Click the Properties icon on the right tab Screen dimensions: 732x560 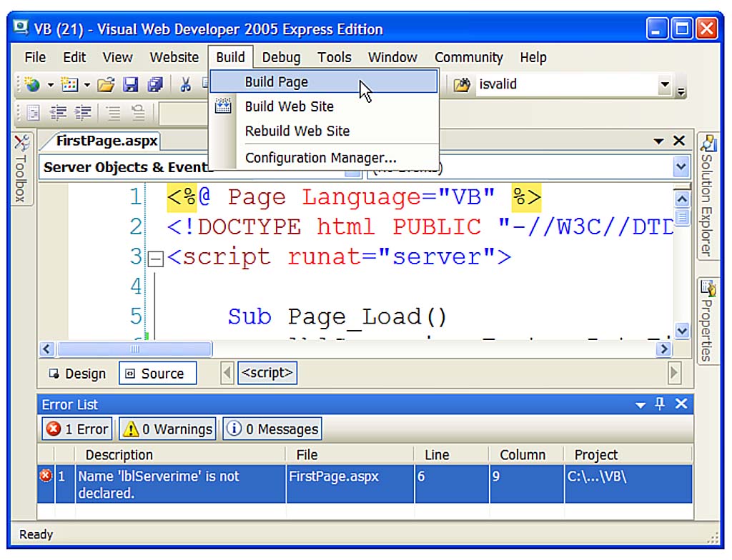[x=708, y=289]
